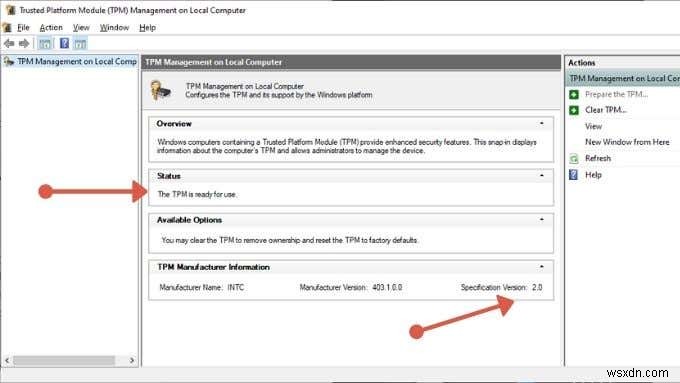Click the 'Manufacturer Version: 403.1.0.0' text
Screen dimensions: 680x383
click(351, 287)
